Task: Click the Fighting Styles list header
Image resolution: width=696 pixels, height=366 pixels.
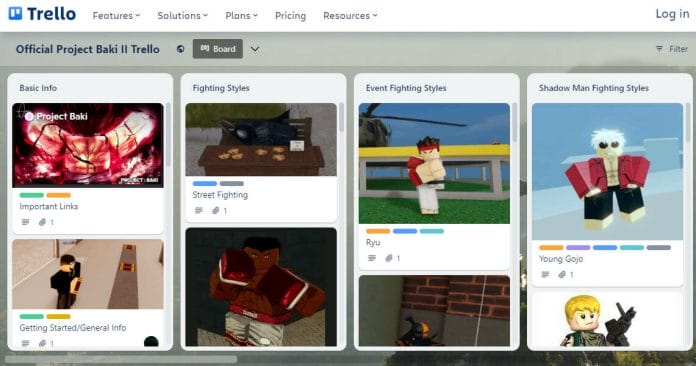Action: tap(221, 88)
